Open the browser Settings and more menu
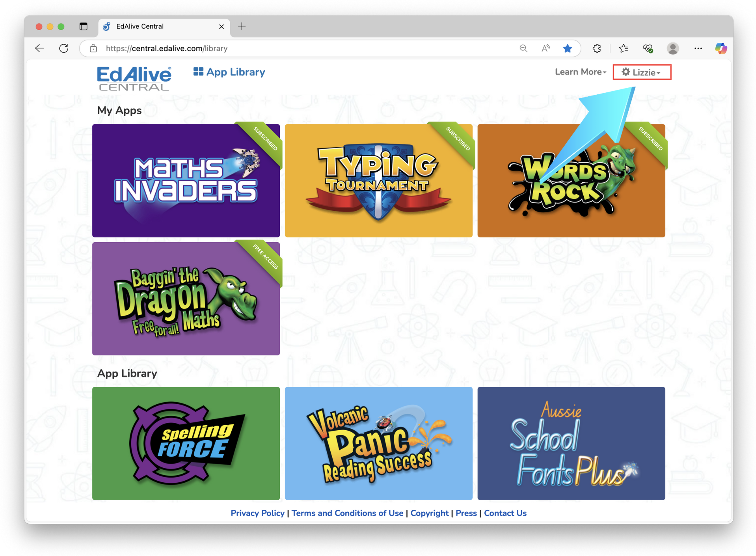756x556 pixels. (x=698, y=48)
